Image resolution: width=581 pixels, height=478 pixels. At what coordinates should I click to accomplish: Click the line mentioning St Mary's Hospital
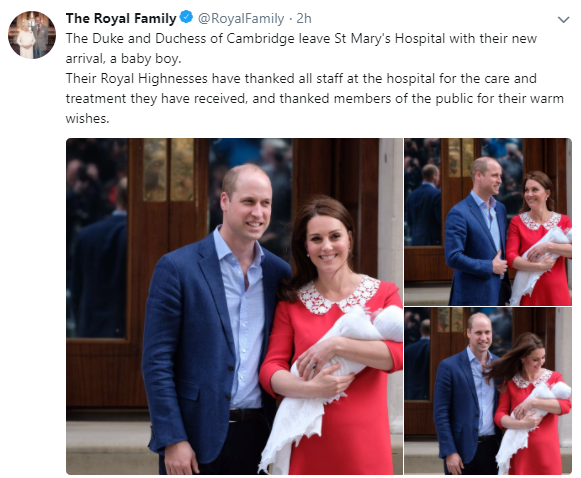301,39
